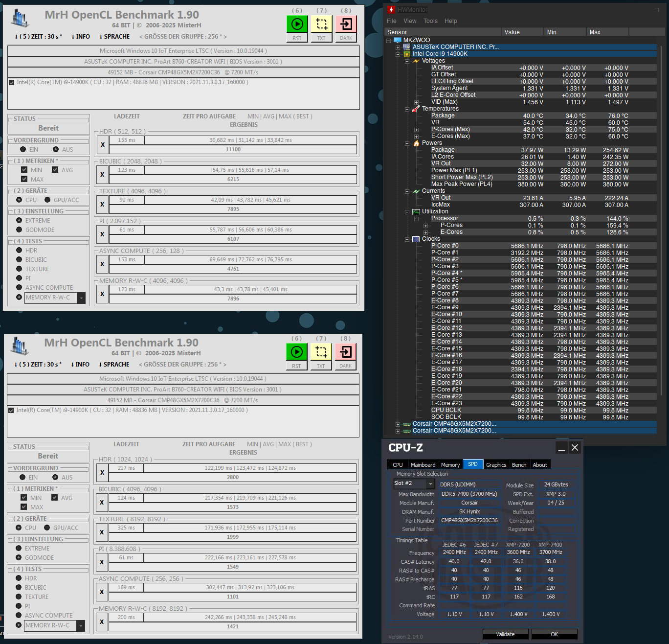Toggle AVG metric checkbox in upper benchmark window
669x644 pixels.
(55, 170)
